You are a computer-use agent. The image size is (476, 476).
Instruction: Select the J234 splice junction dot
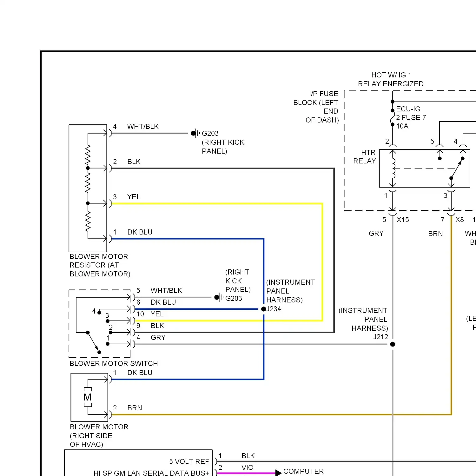pyautogui.click(x=263, y=309)
